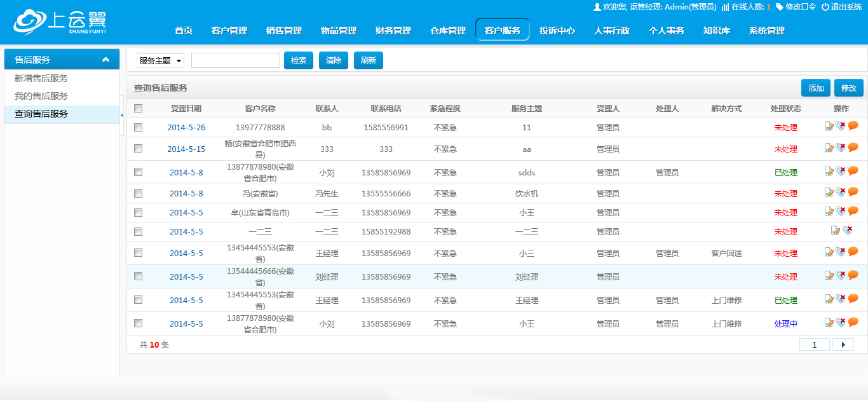Viewport: 868px width, 401px height.
Task: Open the comment bubble in the 小三 row
Action: [853, 252]
